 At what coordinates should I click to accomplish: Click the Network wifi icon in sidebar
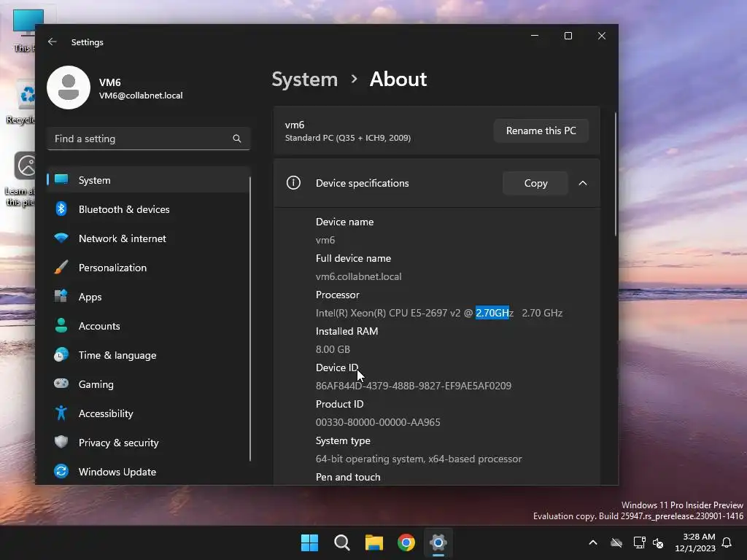pyautogui.click(x=61, y=238)
